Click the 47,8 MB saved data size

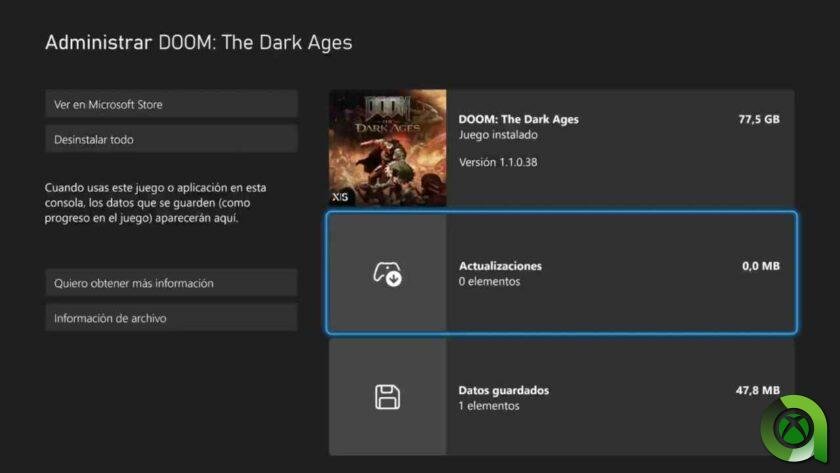758,390
